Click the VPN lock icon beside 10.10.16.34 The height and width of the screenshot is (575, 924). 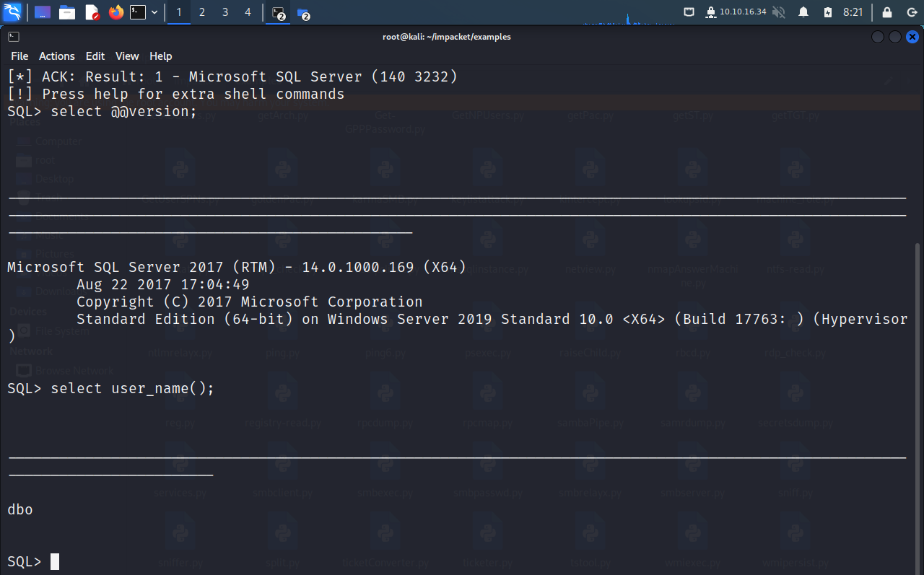tap(711, 12)
